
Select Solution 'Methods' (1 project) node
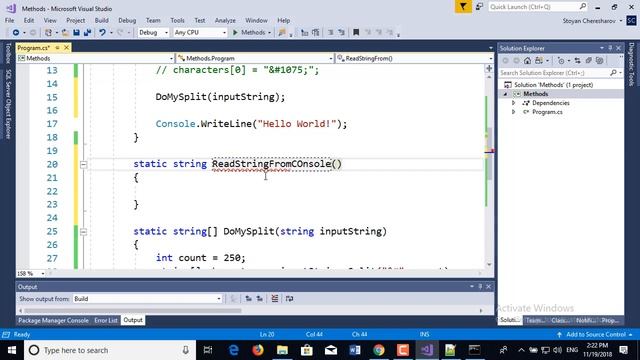553,85
